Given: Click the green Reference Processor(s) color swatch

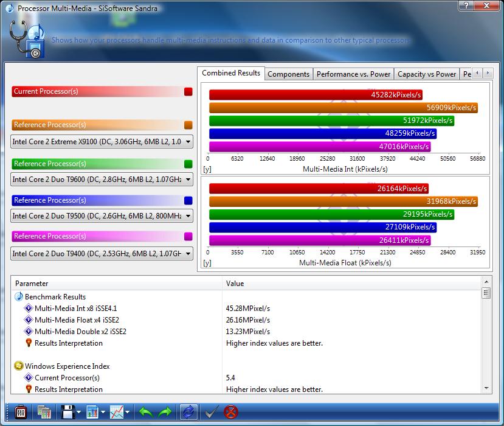Looking at the screenshot, I should 188,164.
